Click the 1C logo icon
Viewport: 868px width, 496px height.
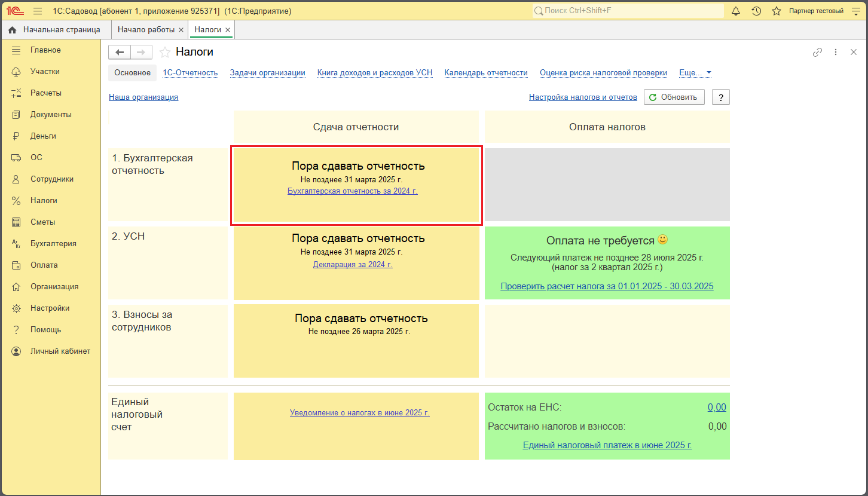pos(16,11)
